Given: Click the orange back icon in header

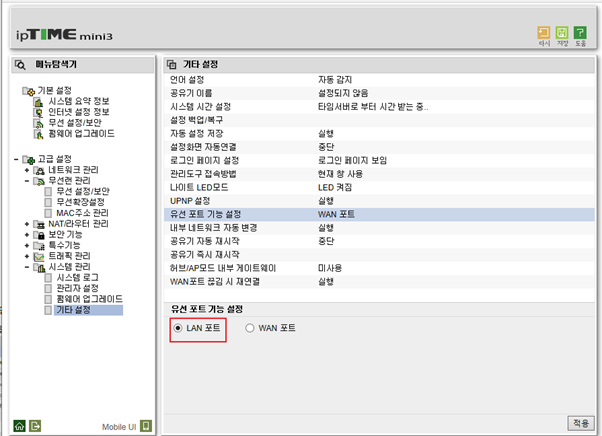Looking at the screenshot, I should pyautogui.click(x=543, y=33).
